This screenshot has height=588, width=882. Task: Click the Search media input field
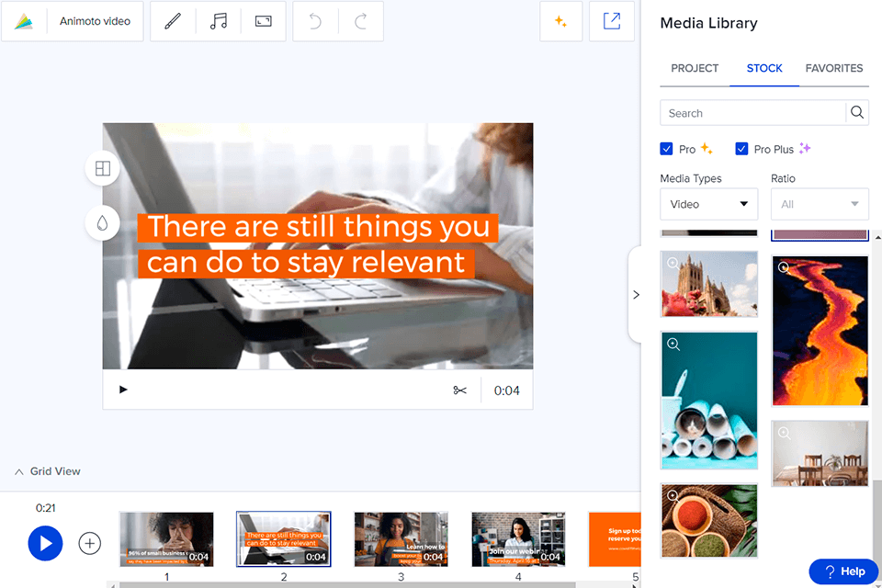752,112
